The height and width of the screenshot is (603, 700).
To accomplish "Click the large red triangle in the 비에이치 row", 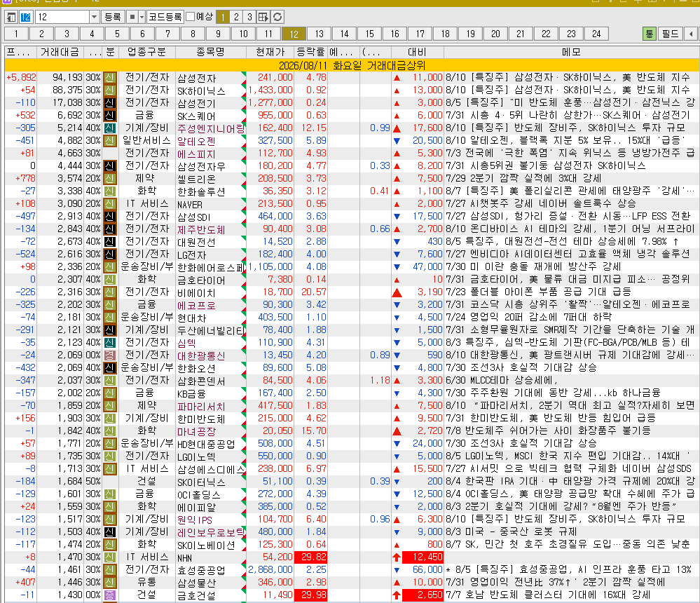I will point(397,293).
